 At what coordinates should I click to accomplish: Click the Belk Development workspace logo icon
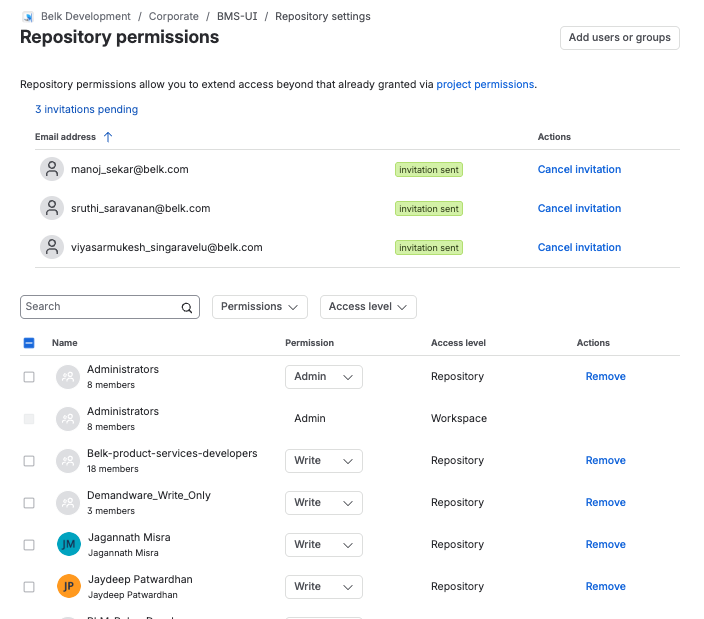(x=28, y=17)
